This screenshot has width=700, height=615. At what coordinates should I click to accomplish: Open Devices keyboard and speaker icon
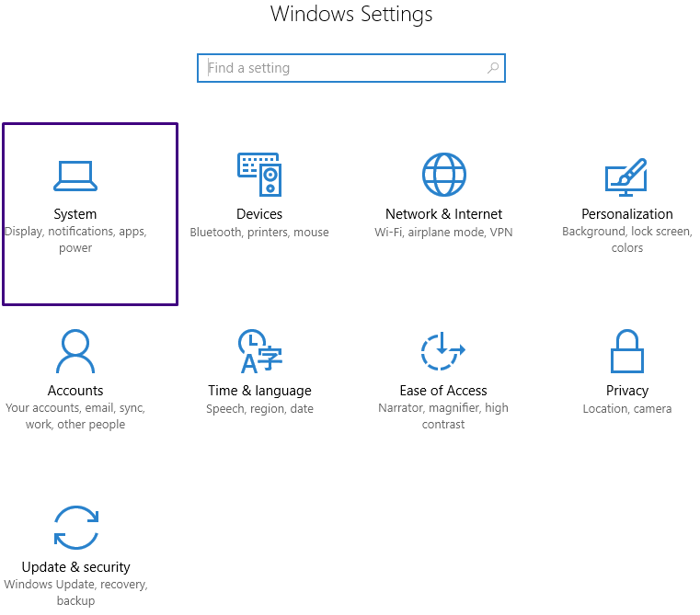click(x=259, y=174)
